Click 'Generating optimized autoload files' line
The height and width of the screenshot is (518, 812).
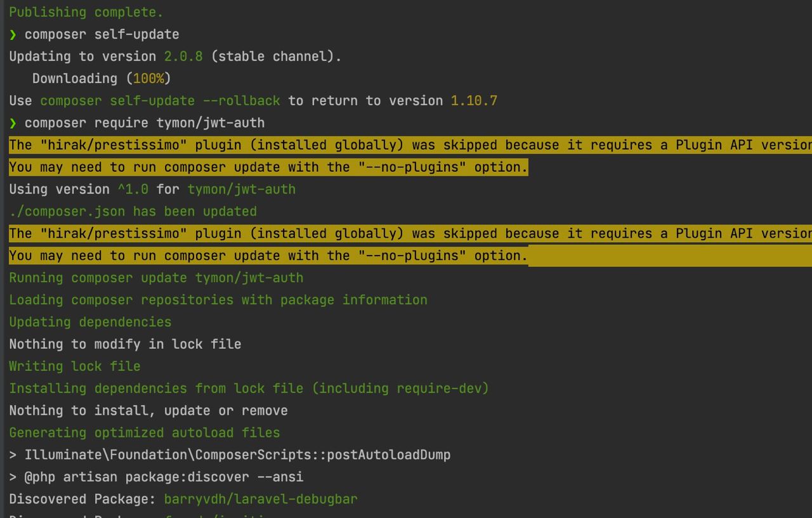point(145,433)
